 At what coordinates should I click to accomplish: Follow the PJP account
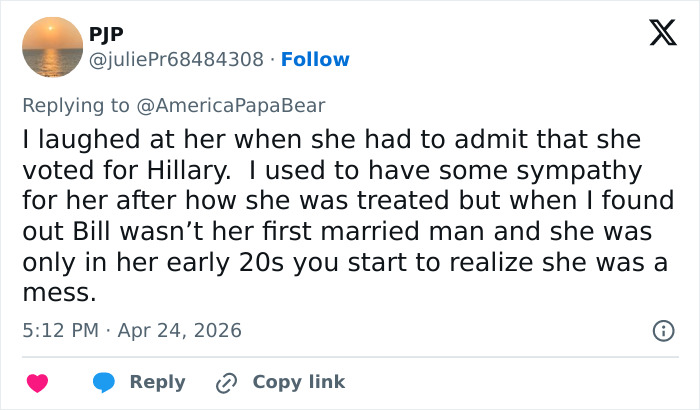tap(315, 60)
